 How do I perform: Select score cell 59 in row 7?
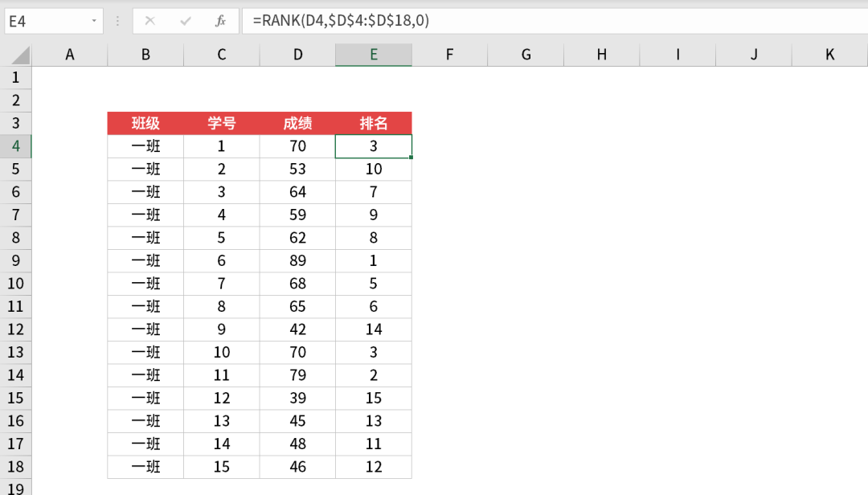[297, 215]
